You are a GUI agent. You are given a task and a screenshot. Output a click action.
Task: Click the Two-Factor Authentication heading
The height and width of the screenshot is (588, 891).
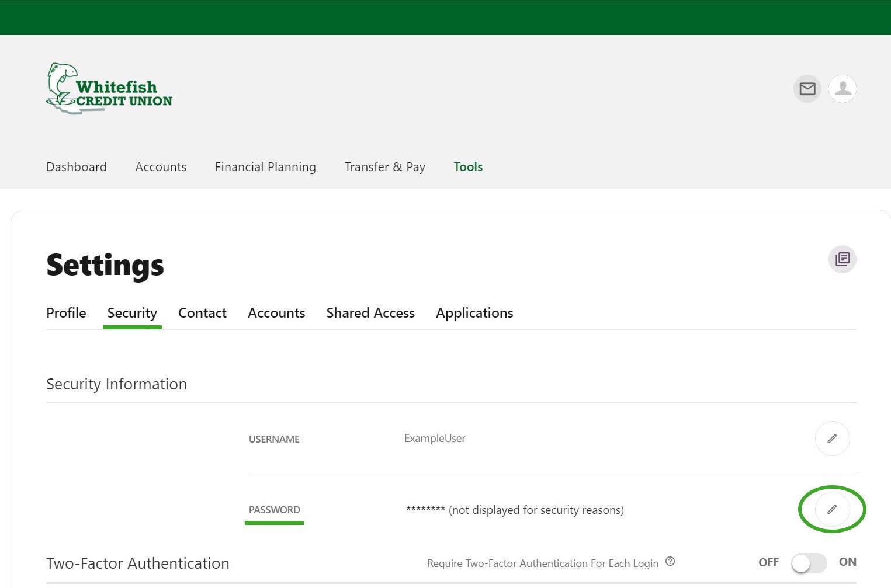tap(138, 563)
